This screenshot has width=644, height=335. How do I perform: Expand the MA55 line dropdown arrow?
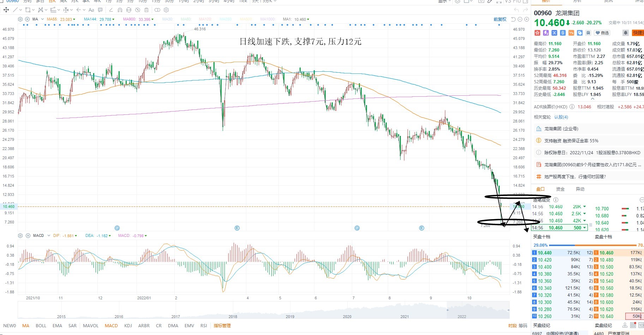click(x=74, y=19)
